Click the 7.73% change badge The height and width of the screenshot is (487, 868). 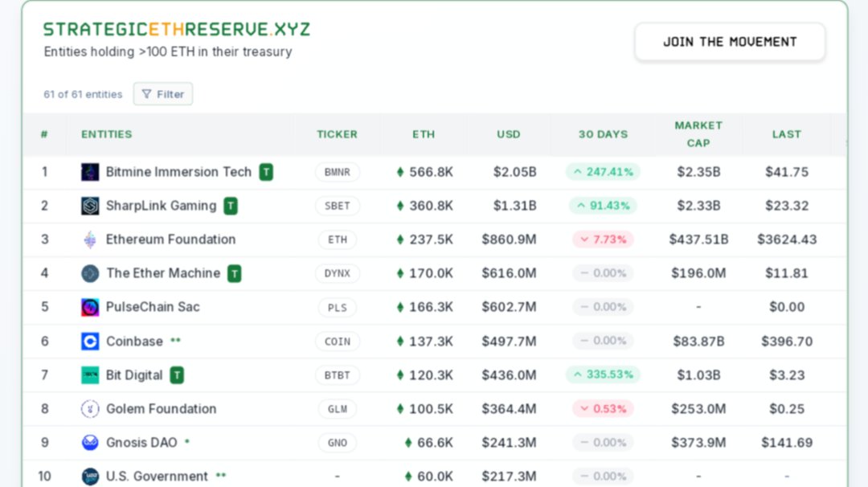(603, 239)
